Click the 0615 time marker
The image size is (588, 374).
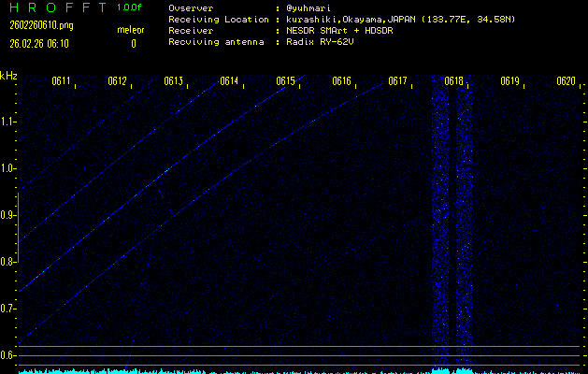[x=286, y=81]
